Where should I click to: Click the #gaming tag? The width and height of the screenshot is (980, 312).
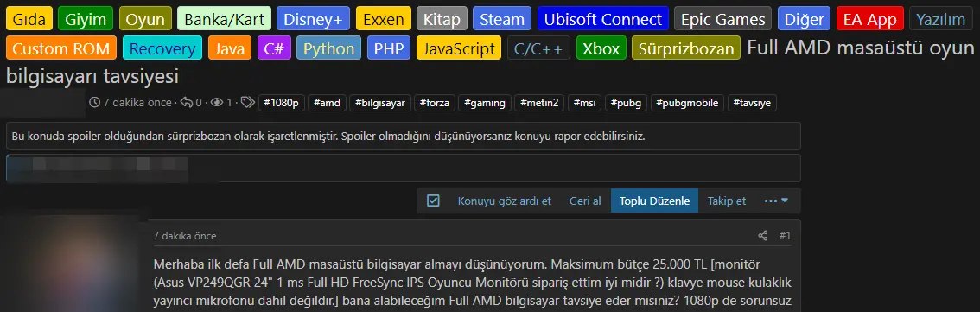point(485,103)
